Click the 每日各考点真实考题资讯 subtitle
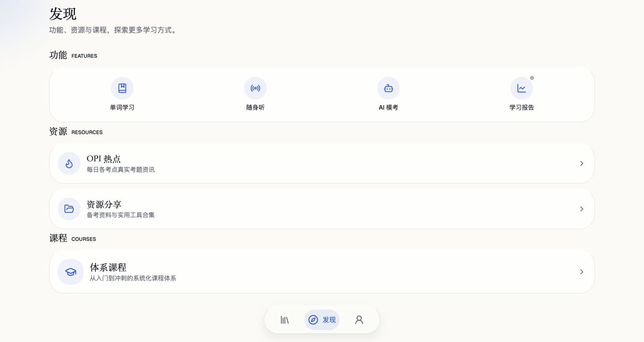Image resolution: width=644 pixels, height=342 pixels. tap(121, 170)
